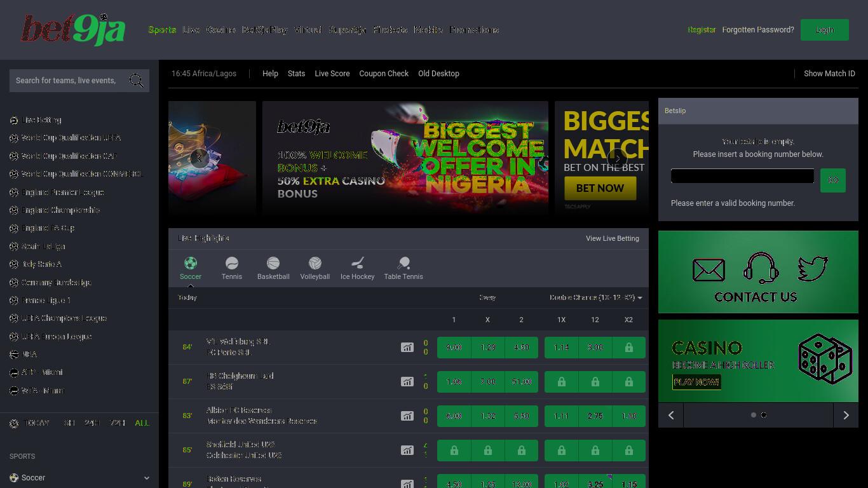868x488 pixels.
Task: Click the headset support contact icon
Action: (x=761, y=268)
